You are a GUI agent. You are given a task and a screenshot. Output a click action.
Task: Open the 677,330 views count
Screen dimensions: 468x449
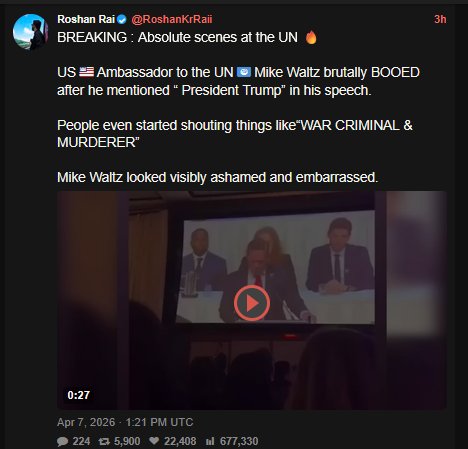coord(239,441)
